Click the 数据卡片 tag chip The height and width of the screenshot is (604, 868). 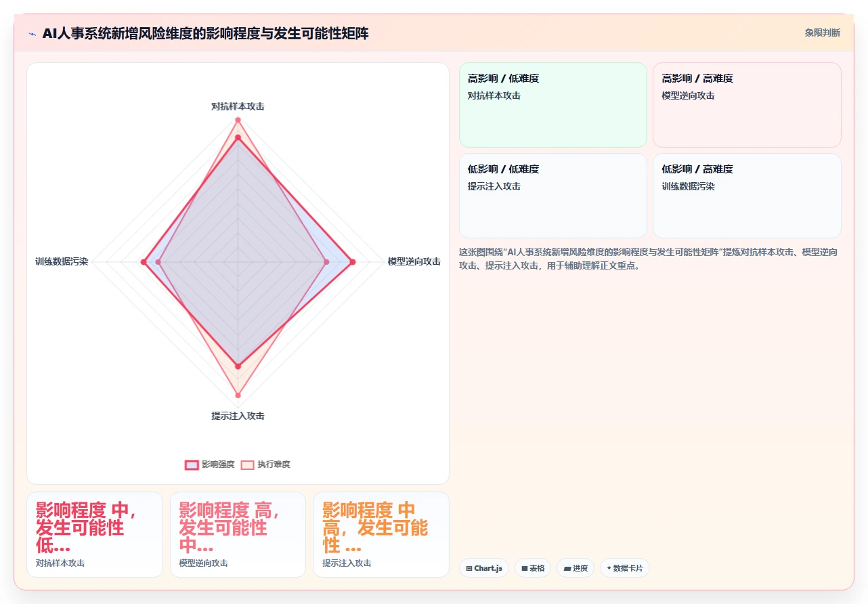click(625, 568)
